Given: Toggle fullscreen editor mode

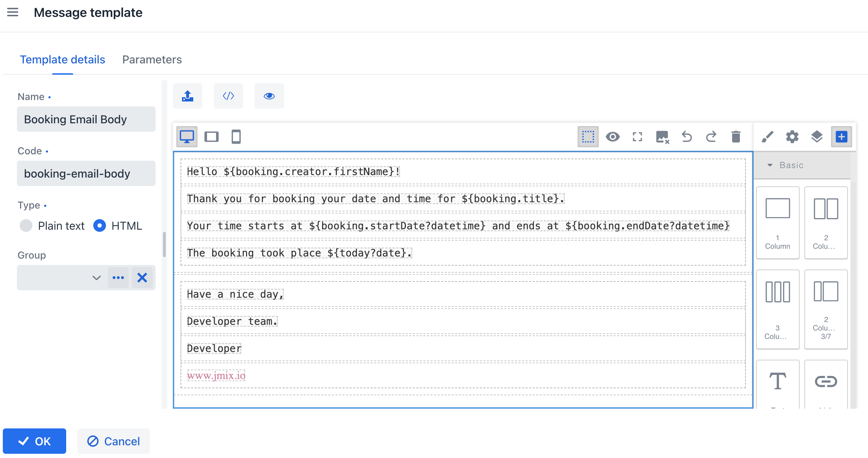Looking at the screenshot, I should pos(637,137).
